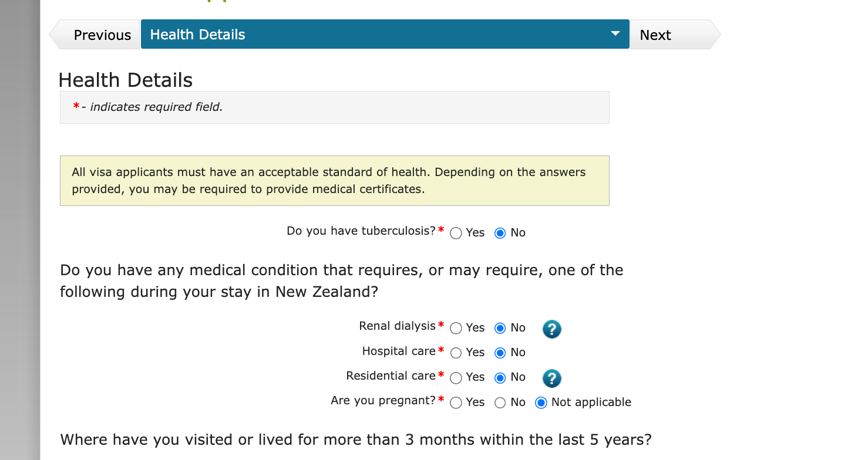The width and height of the screenshot is (868, 460).
Task: Pick No for Residential care
Action: (x=500, y=378)
